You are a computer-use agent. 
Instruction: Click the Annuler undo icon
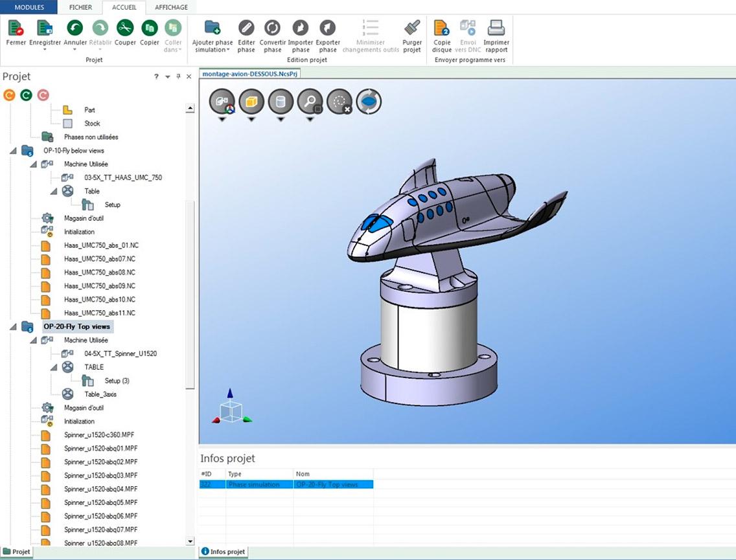tap(75, 28)
